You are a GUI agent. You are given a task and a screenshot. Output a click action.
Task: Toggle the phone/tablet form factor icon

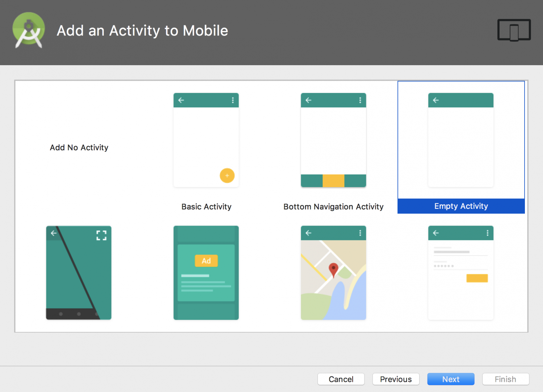(514, 30)
